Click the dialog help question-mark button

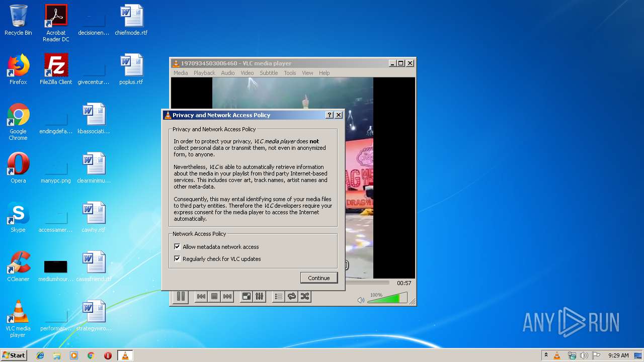click(330, 115)
